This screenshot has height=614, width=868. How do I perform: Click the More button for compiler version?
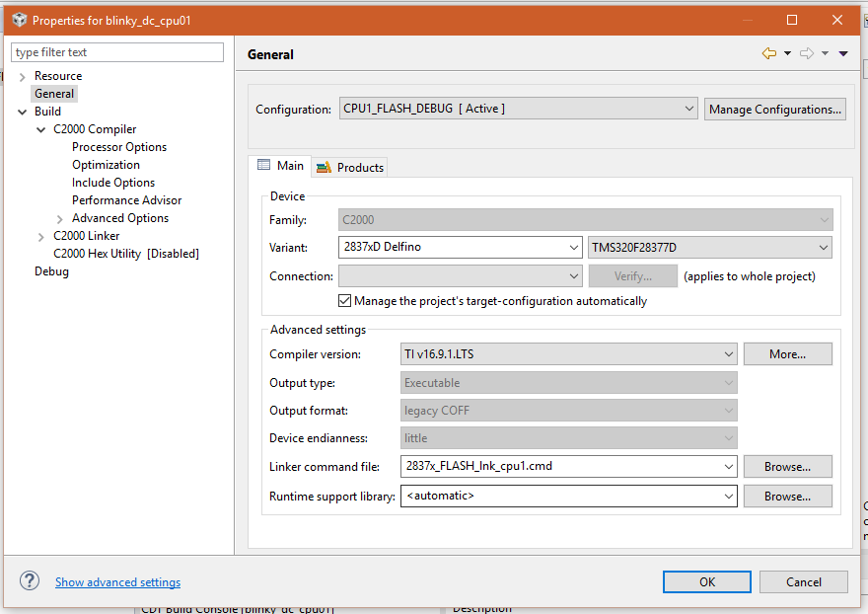coord(788,354)
